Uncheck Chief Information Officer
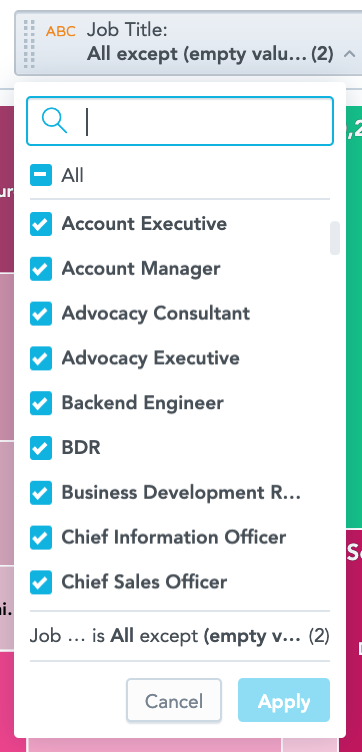 coord(41,537)
